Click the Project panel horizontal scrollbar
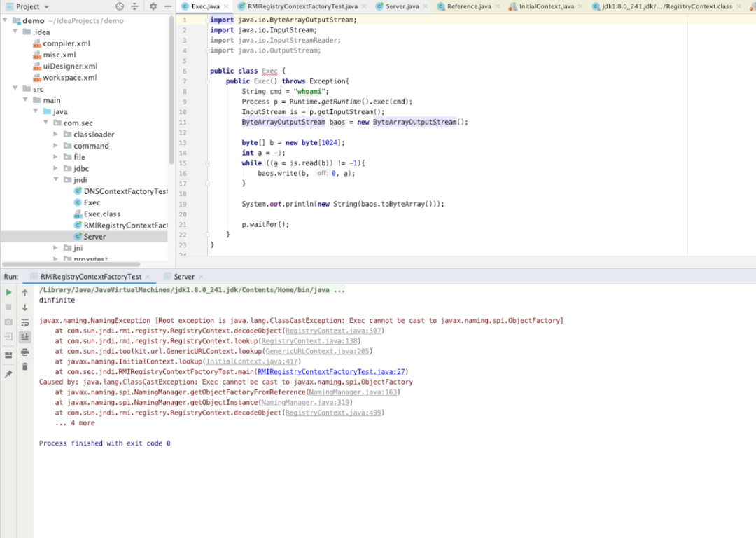 point(71,264)
